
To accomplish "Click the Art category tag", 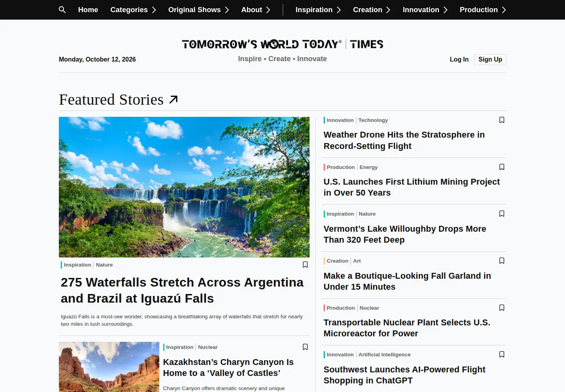I will [357, 261].
